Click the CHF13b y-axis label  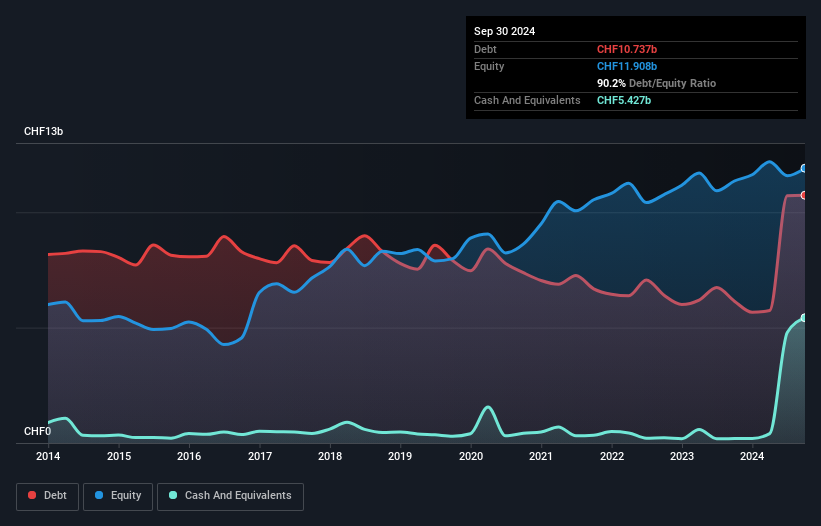coord(43,131)
